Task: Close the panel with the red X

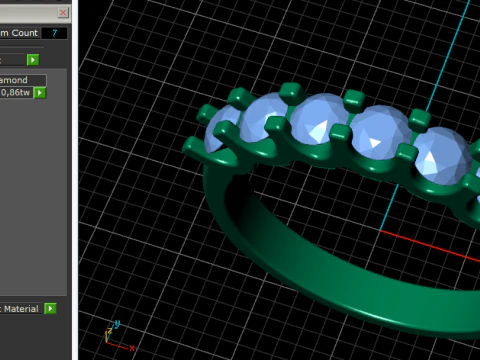Action: [x=63, y=13]
